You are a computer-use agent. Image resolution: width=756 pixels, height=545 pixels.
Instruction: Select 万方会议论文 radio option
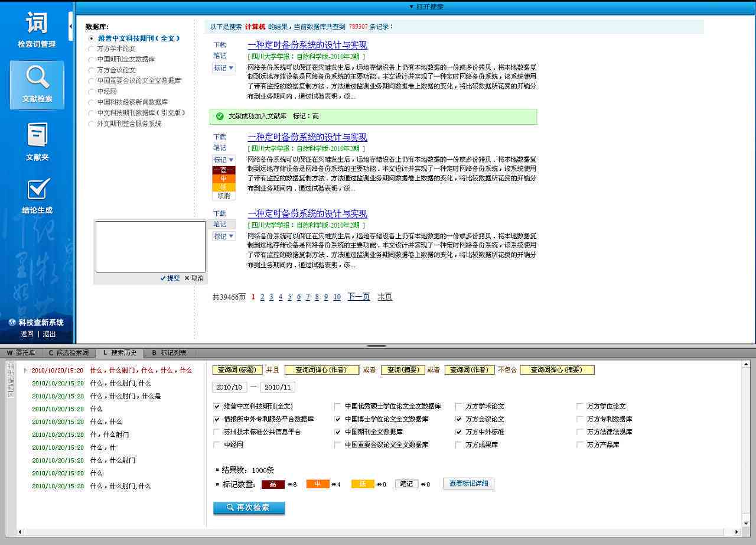tap(91, 70)
